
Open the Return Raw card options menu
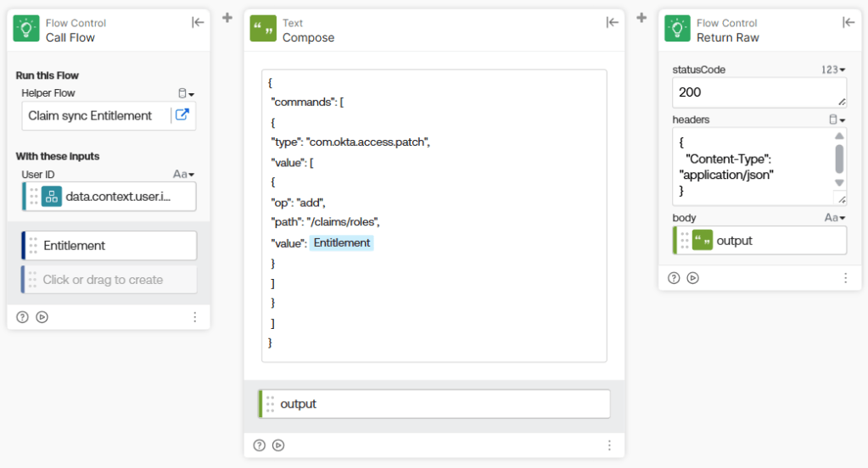pyautogui.click(x=845, y=278)
